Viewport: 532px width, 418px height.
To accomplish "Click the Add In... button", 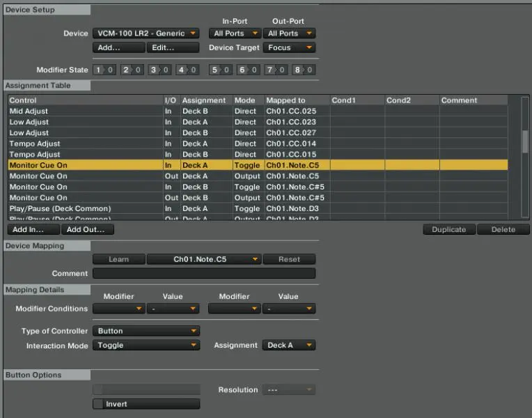I will 33,229.
